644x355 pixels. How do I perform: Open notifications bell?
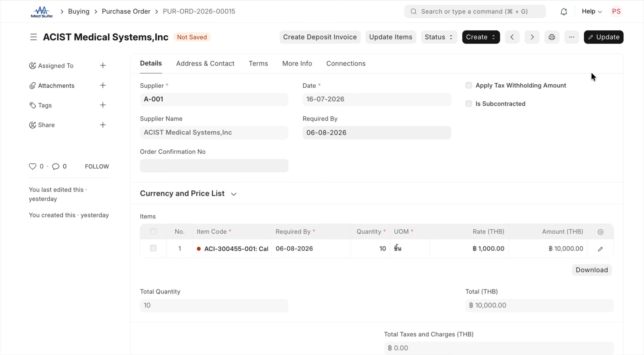(x=564, y=12)
